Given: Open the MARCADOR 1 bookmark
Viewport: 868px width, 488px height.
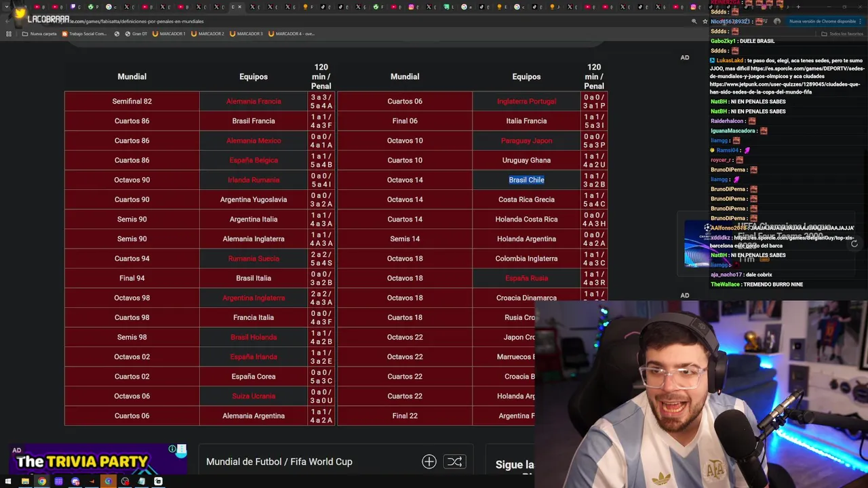Looking at the screenshot, I should click(169, 33).
